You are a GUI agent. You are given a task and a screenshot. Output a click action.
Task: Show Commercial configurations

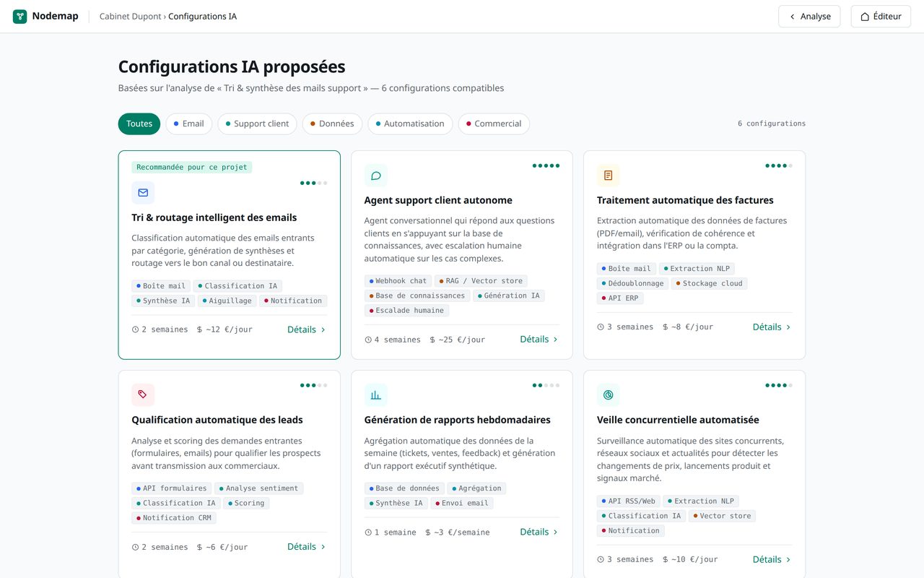(494, 124)
